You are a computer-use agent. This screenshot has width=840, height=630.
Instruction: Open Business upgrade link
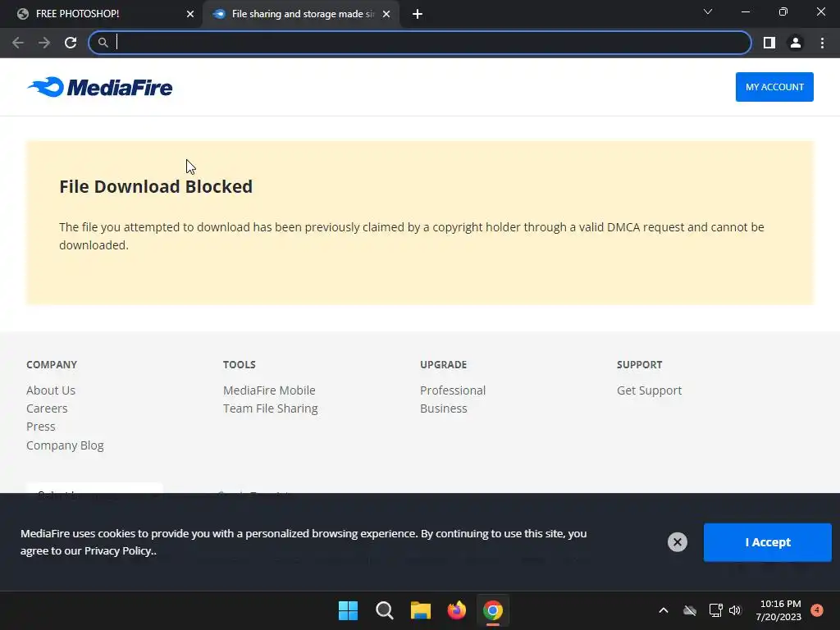[444, 409]
